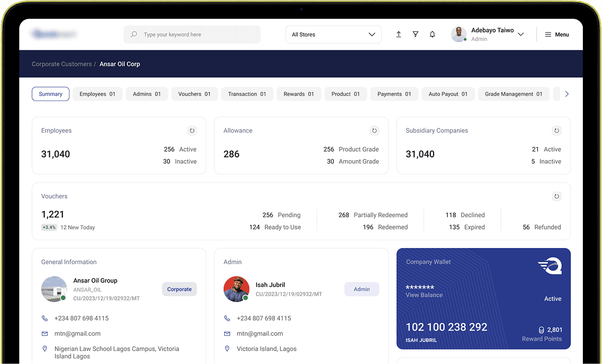Click the blurred company logo in header
The height and width of the screenshot is (364, 602).
pyautogui.click(x=54, y=34)
